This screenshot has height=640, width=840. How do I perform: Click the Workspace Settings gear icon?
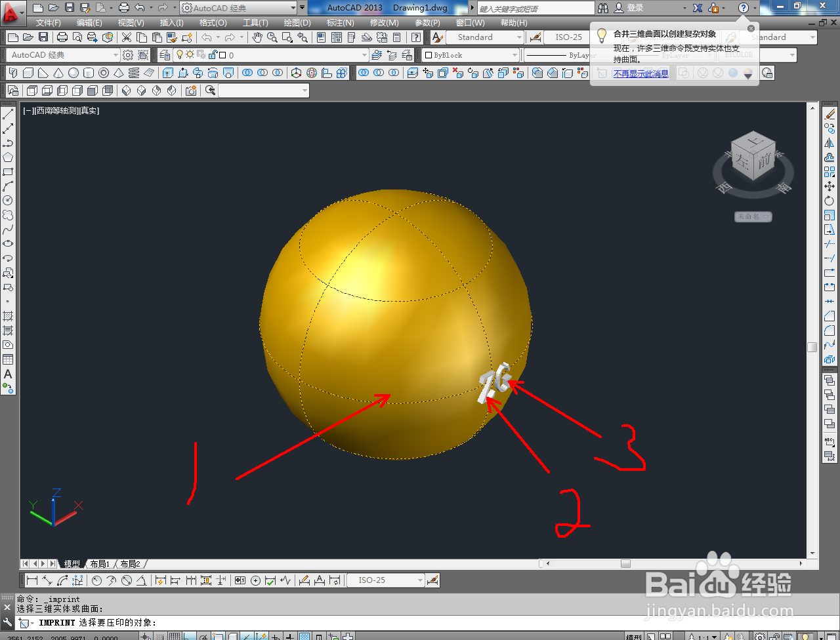128,55
